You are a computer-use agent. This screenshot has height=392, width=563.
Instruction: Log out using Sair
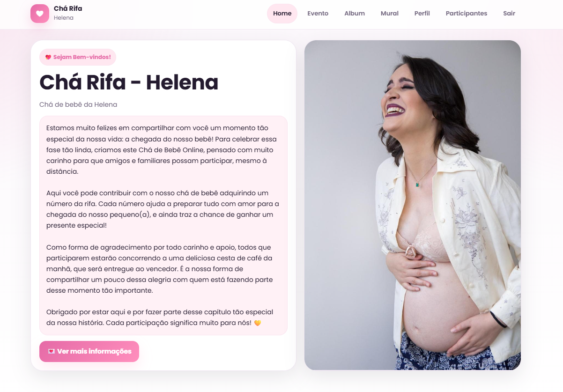[509, 14]
